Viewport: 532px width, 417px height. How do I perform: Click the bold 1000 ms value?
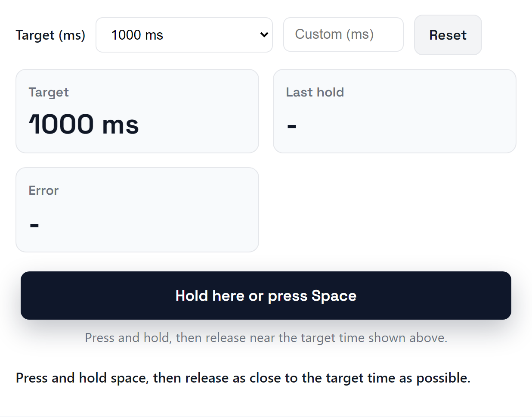point(84,124)
